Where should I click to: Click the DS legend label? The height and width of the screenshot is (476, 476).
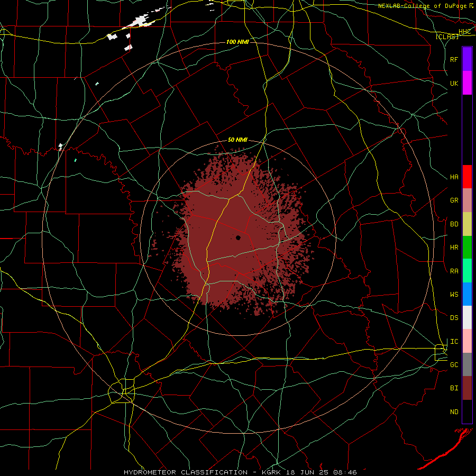pyautogui.click(x=454, y=318)
